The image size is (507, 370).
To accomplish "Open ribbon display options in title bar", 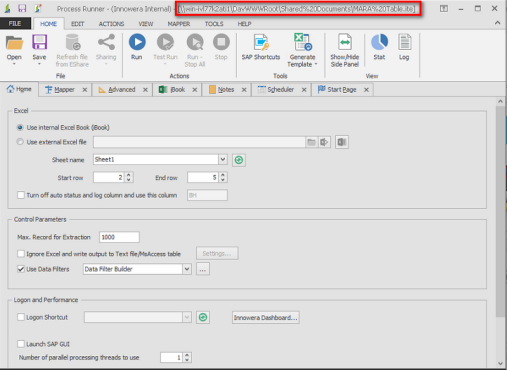I will click(444, 9).
